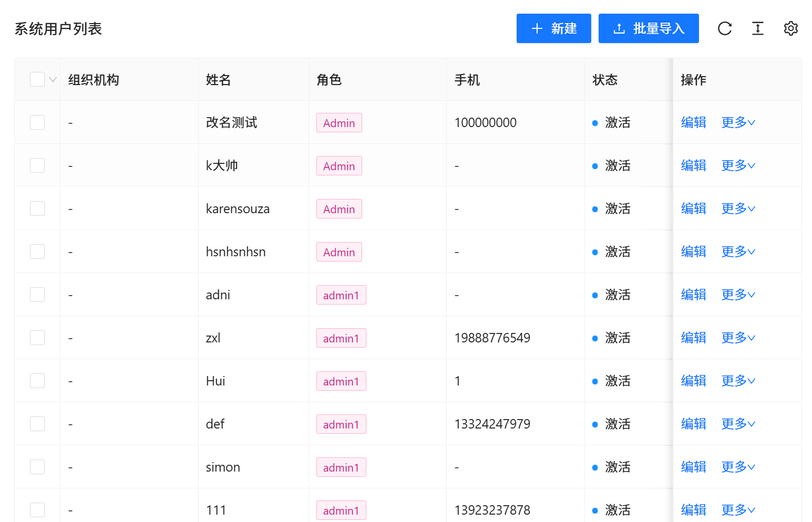The width and height of the screenshot is (812, 522).
Task: Check the row checkbox for def
Action: tap(37, 424)
